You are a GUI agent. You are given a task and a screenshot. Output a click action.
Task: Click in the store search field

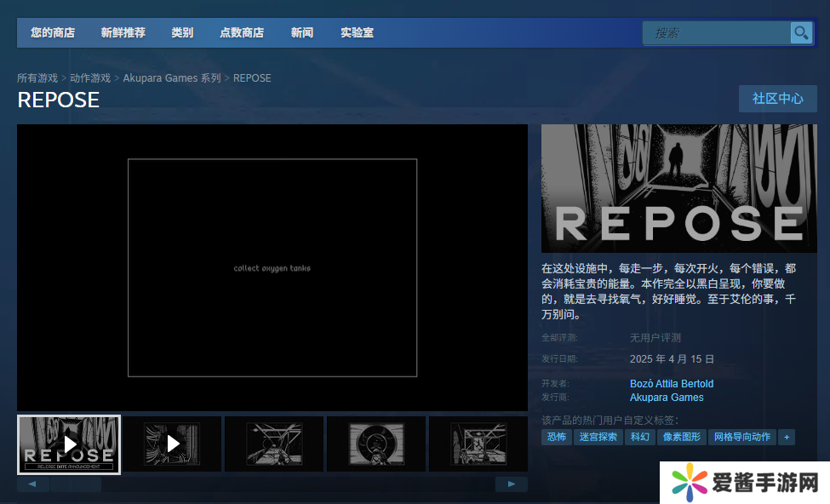click(x=717, y=33)
